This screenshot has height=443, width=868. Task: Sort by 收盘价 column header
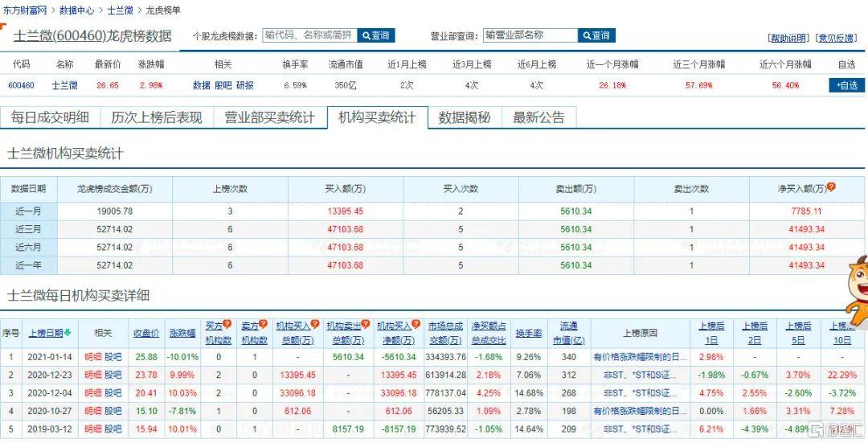tap(146, 333)
